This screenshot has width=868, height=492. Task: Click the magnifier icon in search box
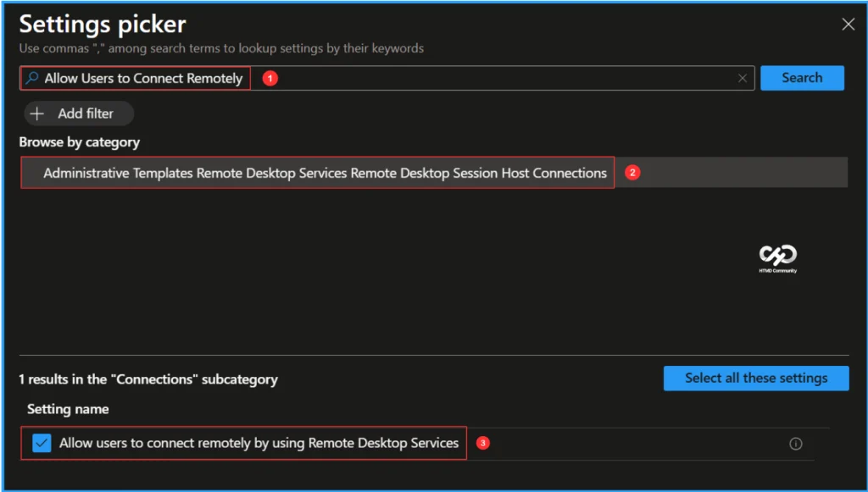coord(32,78)
